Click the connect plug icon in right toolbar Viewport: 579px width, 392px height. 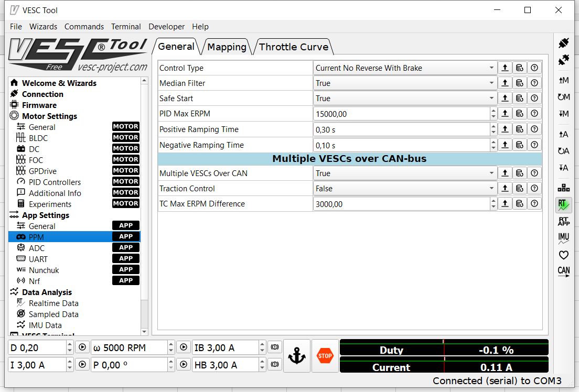[x=563, y=43]
